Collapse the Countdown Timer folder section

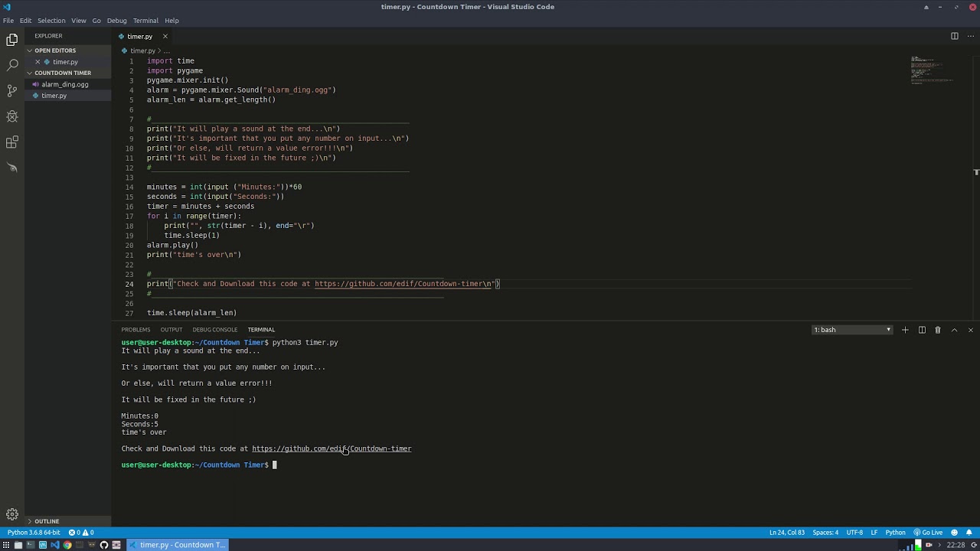click(67, 73)
